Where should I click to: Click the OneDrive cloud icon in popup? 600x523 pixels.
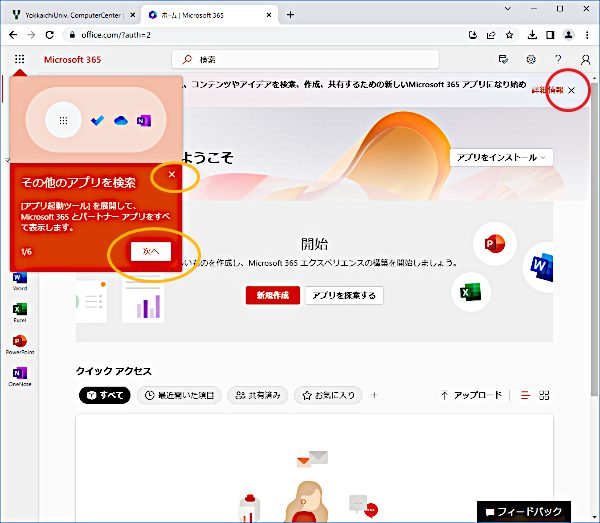click(121, 121)
